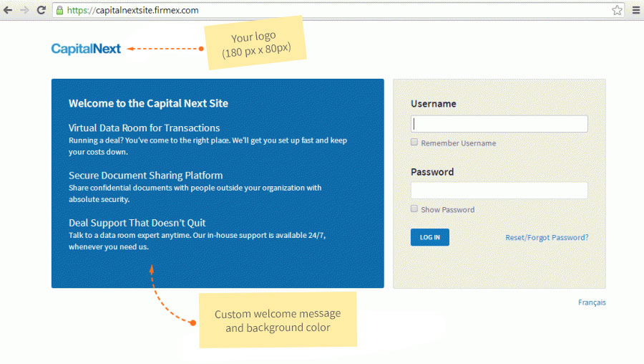Reload the page with refresh icon

click(x=41, y=10)
